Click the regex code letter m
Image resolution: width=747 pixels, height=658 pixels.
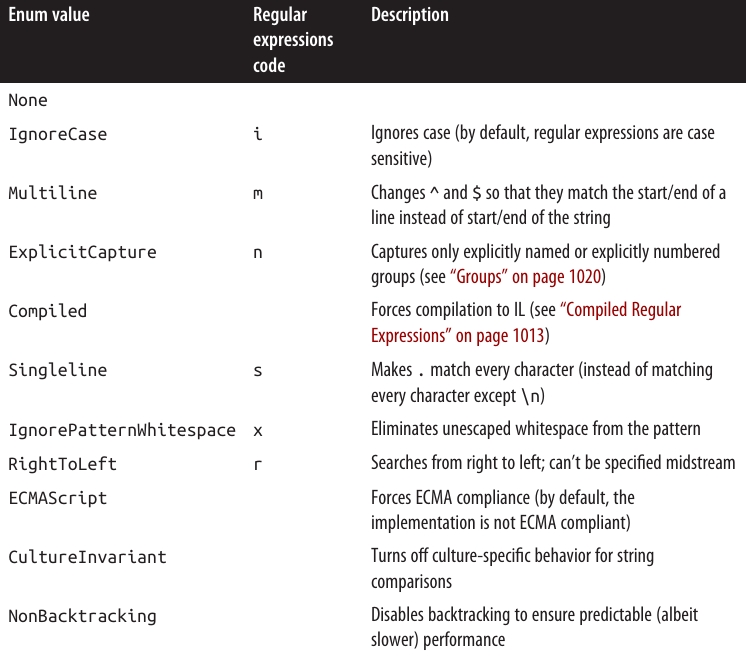[x=258, y=193]
